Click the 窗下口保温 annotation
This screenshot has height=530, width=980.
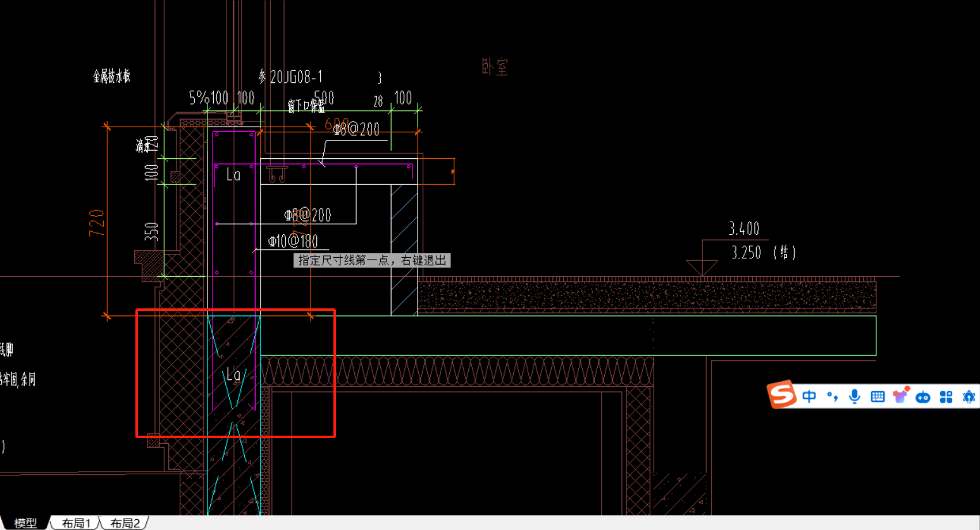pyautogui.click(x=306, y=106)
